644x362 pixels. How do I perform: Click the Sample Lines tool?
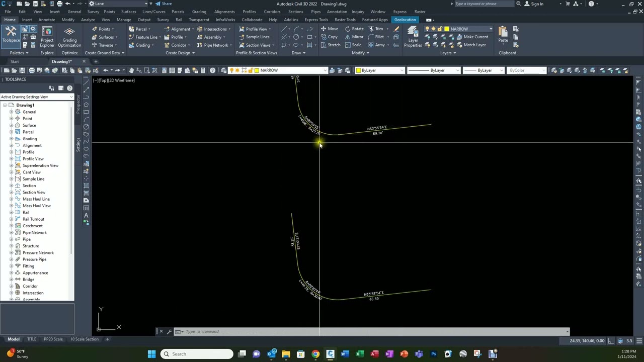click(254, 37)
